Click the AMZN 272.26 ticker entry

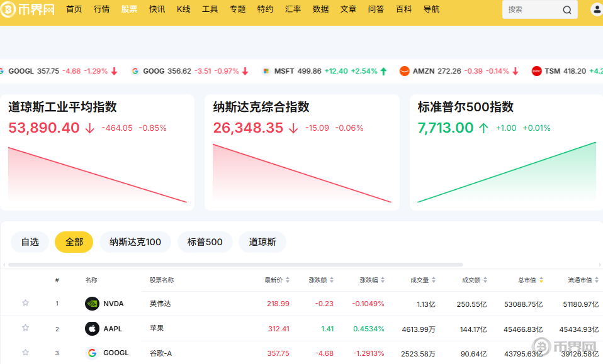pyautogui.click(x=459, y=71)
